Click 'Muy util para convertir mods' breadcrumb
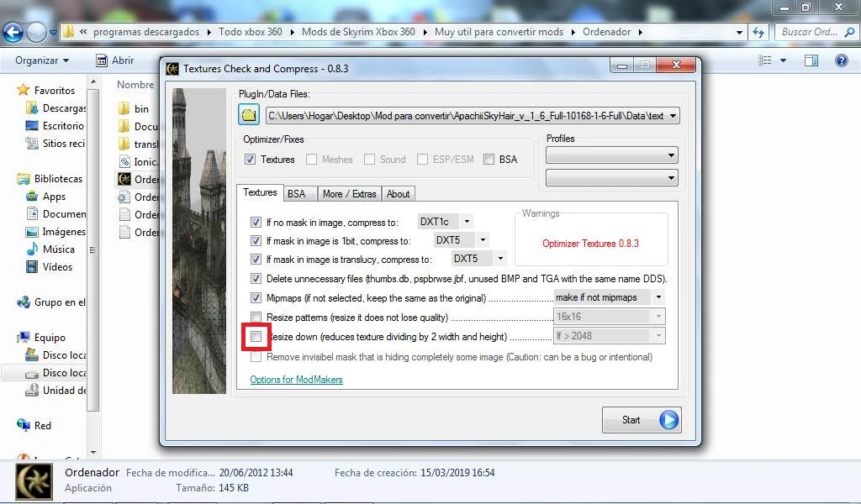 pyautogui.click(x=499, y=32)
